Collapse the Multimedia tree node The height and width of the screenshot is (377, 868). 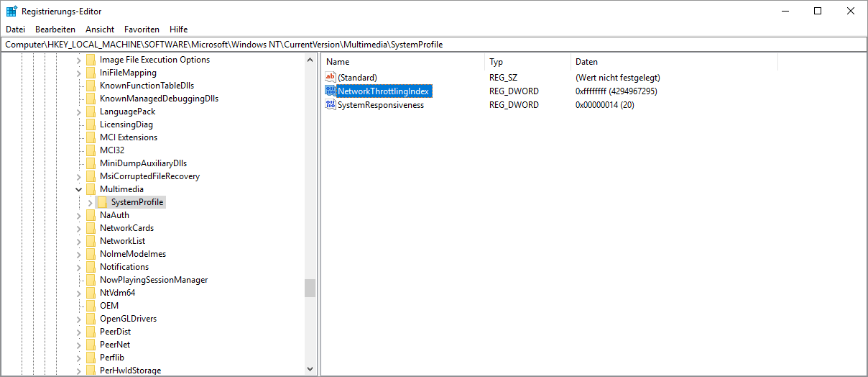(x=78, y=189)
